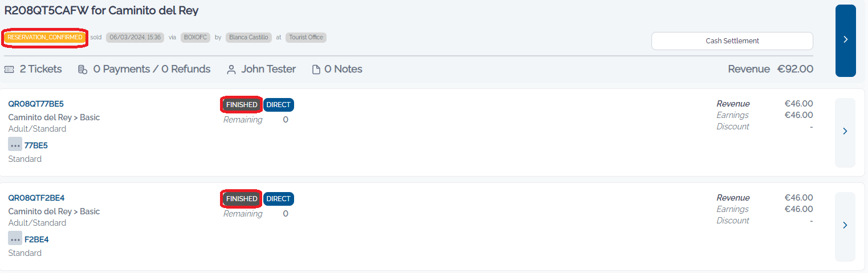868x273 pixels.
Task: Click the Tourist Office location tag
Action: 306,37
